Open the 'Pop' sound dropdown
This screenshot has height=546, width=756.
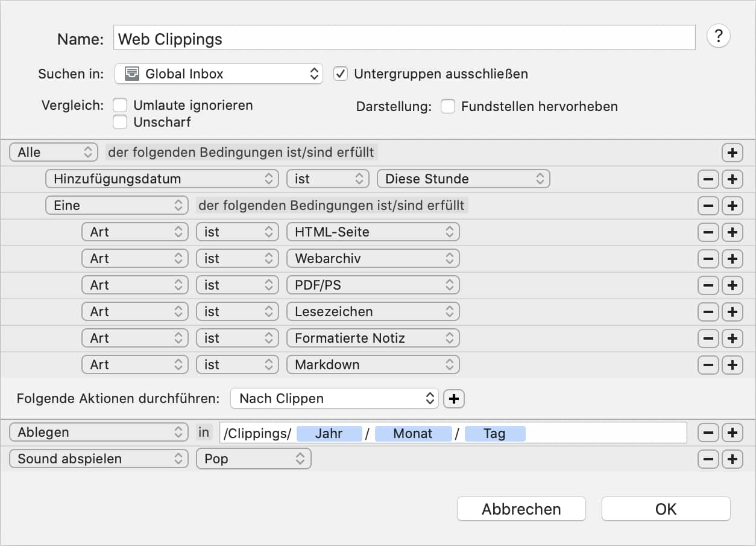[253, 459]
